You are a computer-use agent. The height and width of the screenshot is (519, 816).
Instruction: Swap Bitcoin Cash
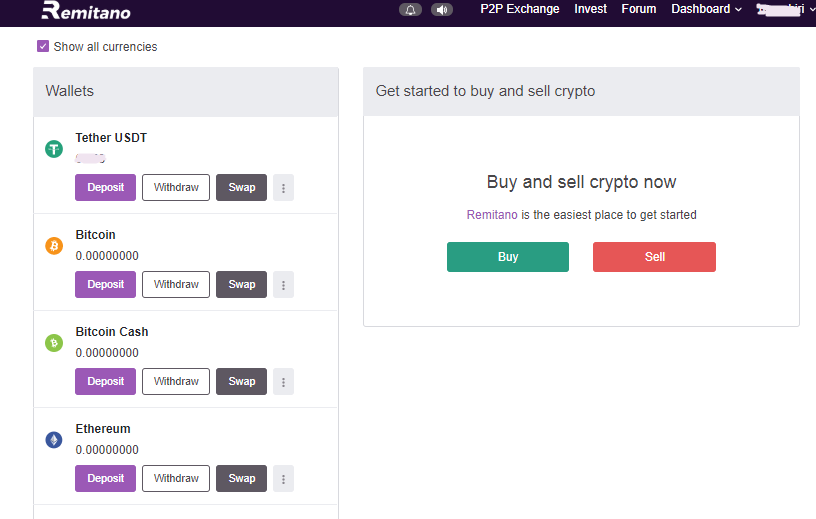[241, 382]
